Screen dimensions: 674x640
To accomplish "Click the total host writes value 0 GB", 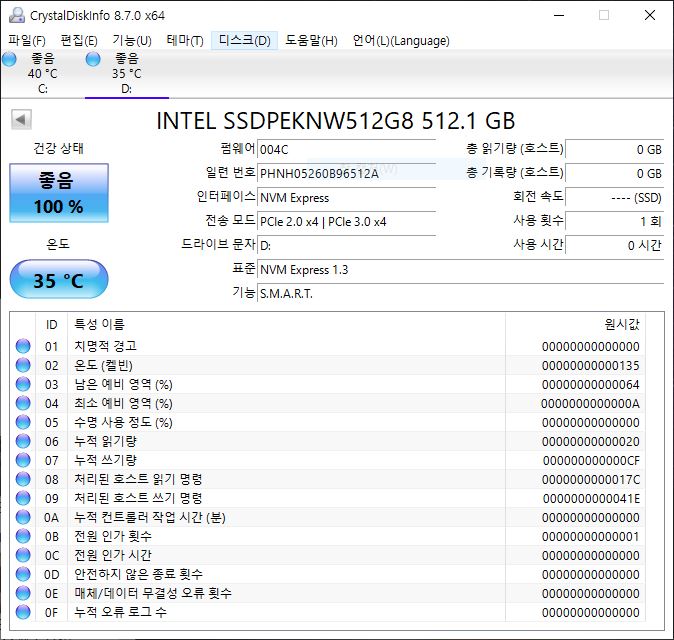I will click(x=615, y=174).
